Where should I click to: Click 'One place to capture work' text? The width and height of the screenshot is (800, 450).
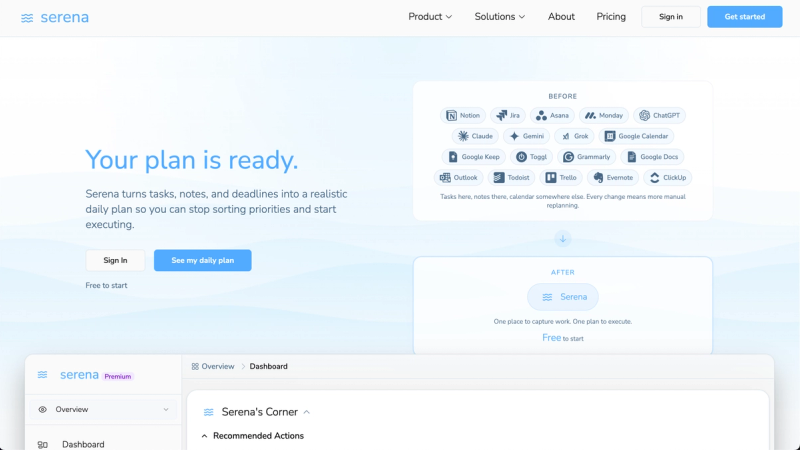click(x=563, y=321)
